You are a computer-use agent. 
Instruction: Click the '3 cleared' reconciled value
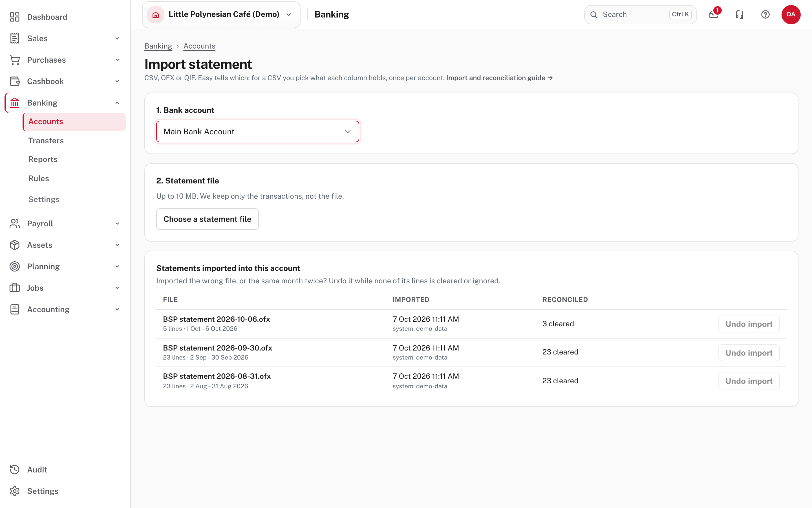(558, 324)
